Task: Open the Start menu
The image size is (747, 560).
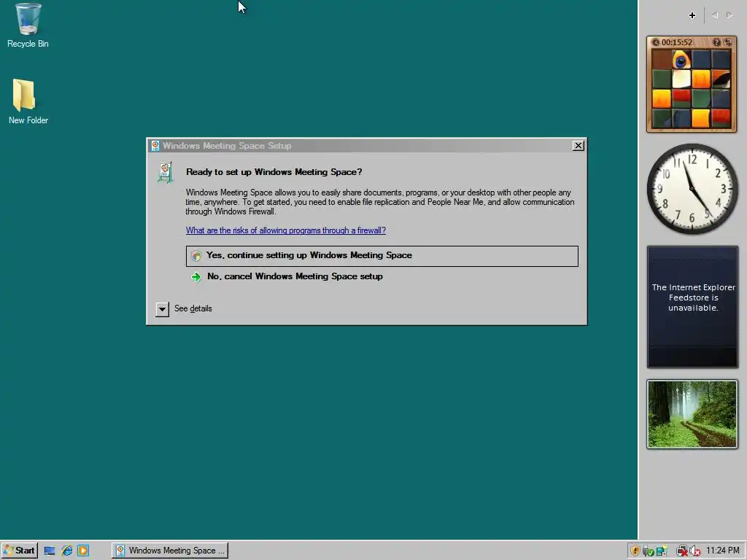Action: 20,551
